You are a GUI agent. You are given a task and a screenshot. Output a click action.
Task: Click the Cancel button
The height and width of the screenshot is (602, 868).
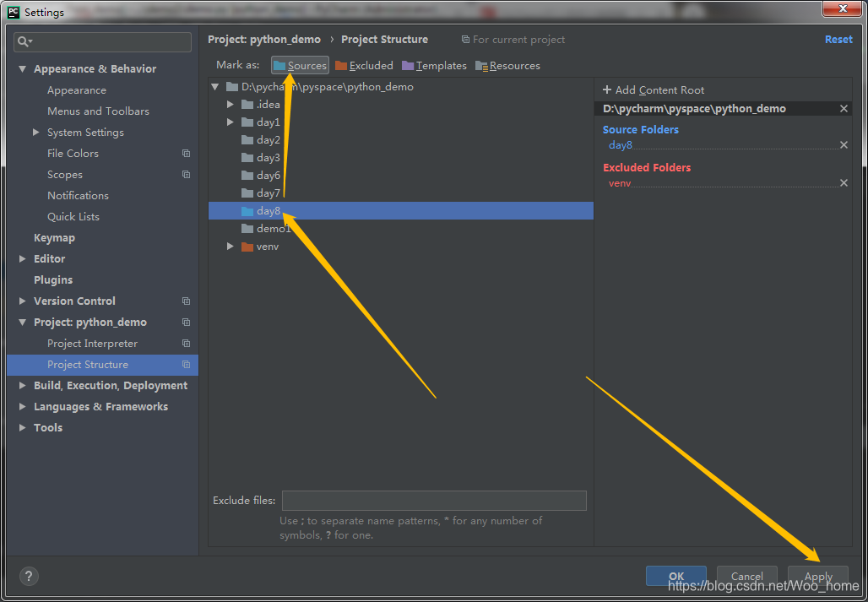[746, 576]
